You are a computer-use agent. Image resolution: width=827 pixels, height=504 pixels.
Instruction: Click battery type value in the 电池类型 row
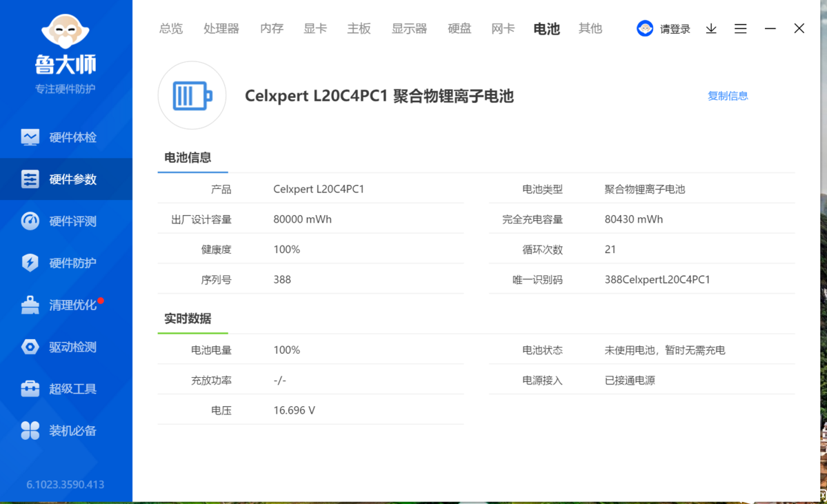click(644, 190)
